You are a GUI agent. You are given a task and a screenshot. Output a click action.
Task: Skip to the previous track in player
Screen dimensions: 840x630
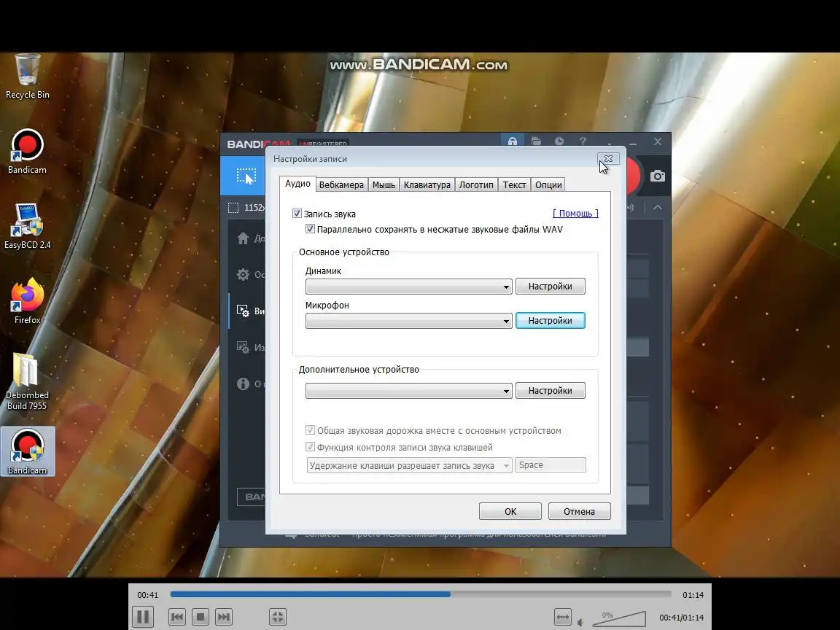[x=177, y=617]
